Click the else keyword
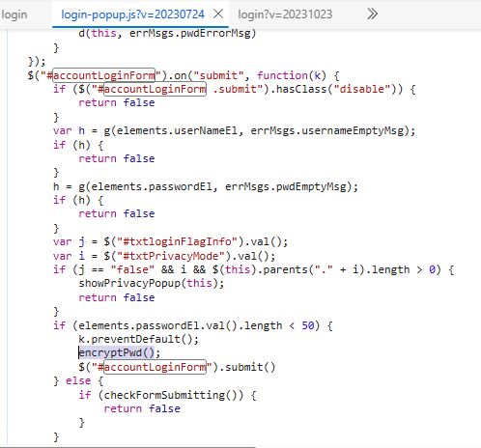Image resolution: width=481 pixels, height=448 pixels. (x=78, y=380)
